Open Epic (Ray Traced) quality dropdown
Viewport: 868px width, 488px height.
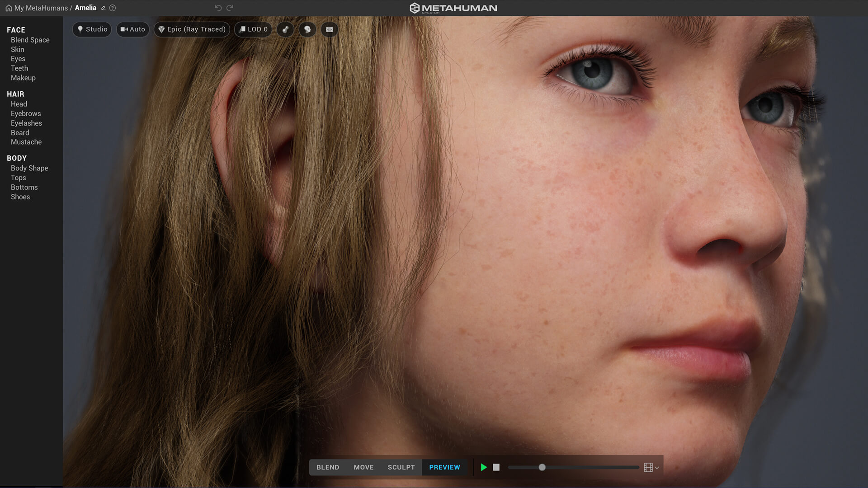tap(192, 29)
